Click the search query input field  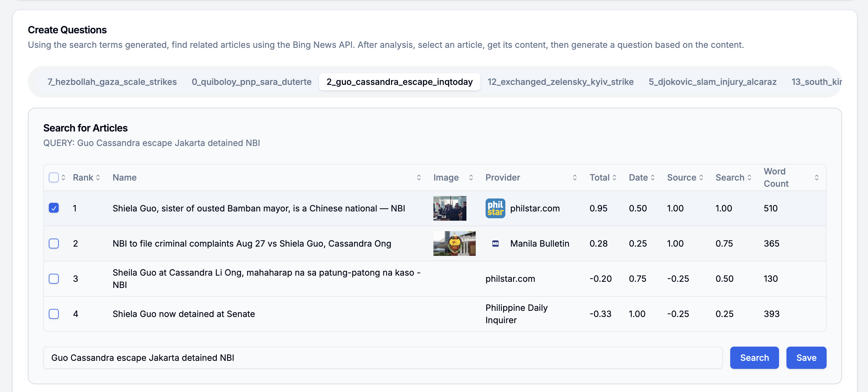(x=383, y=358)
